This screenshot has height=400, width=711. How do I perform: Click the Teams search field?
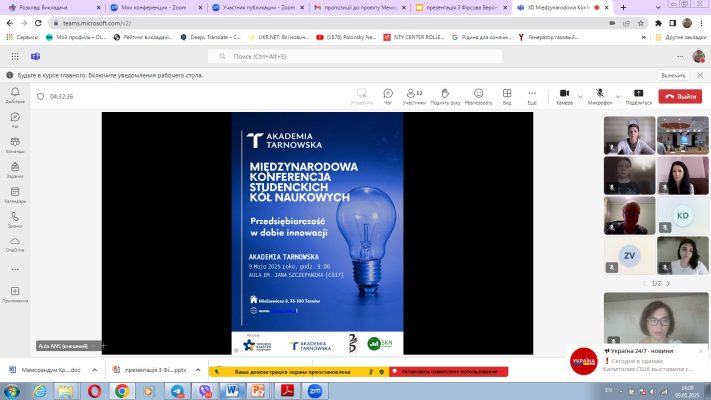click(355, 56)
